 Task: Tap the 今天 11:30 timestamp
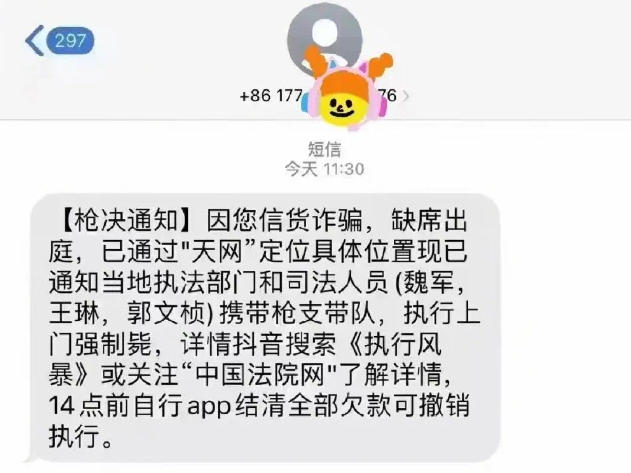click(325, 169)
